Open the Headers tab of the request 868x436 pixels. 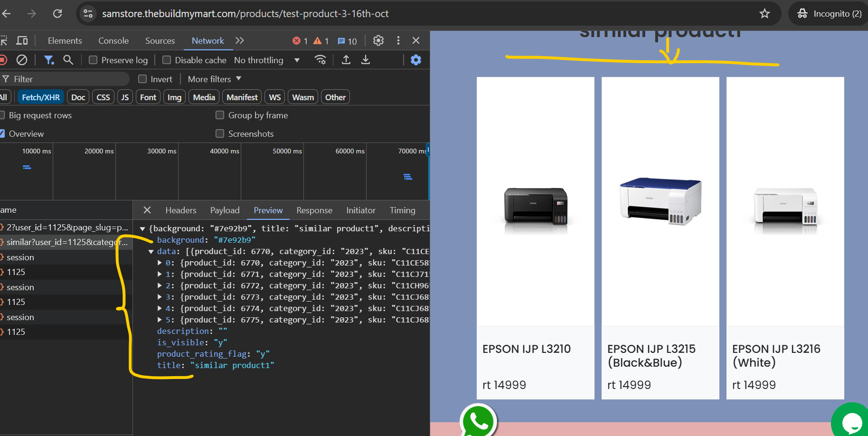point(181,210)
